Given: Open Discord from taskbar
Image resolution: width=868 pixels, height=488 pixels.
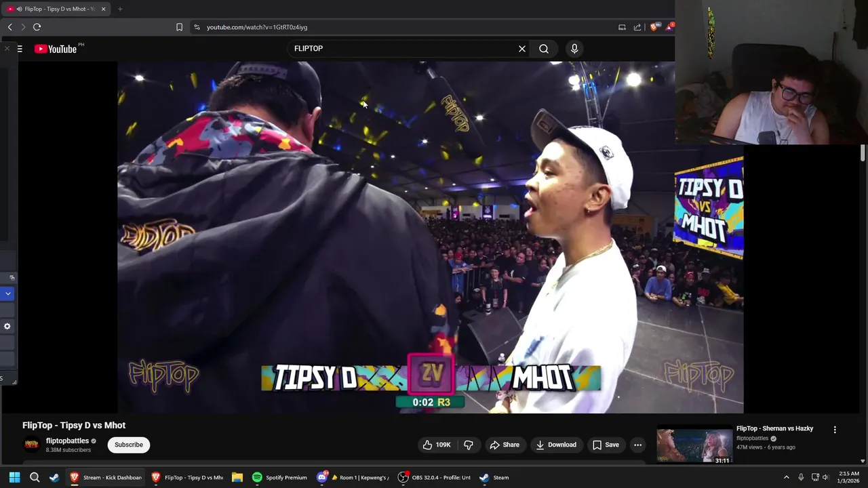Looking at the screenshot, I should [x=322, y=477].
